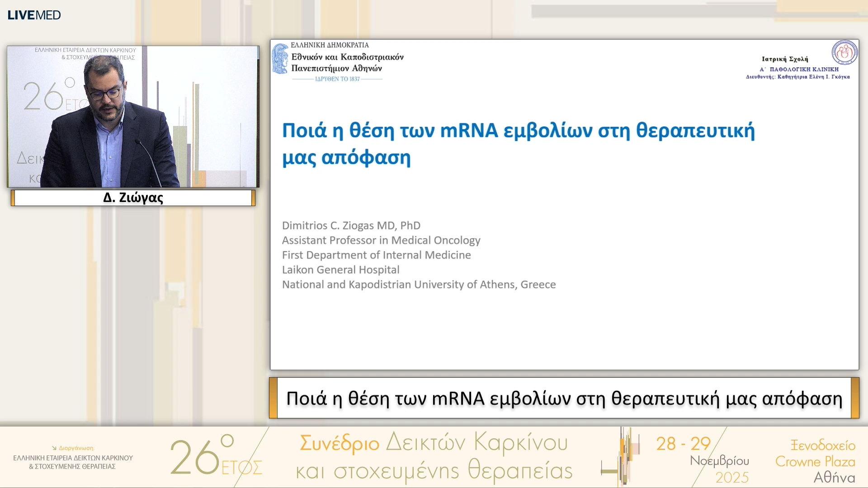Viewport: 868px width, 488px height.
Task: Click the LIVEMED logo
Action: coord(34,15)
